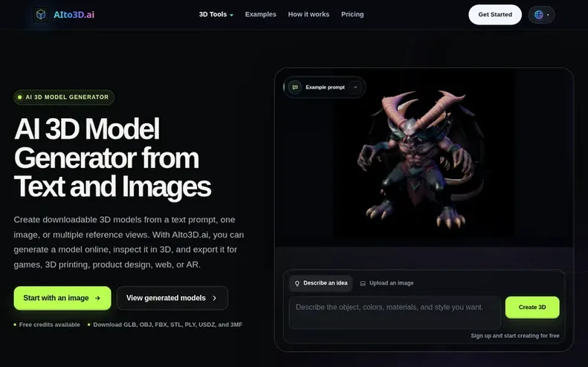This screenshot has height=367, width=588.
Task: Open the Pricing page
Action: [352, 14]
